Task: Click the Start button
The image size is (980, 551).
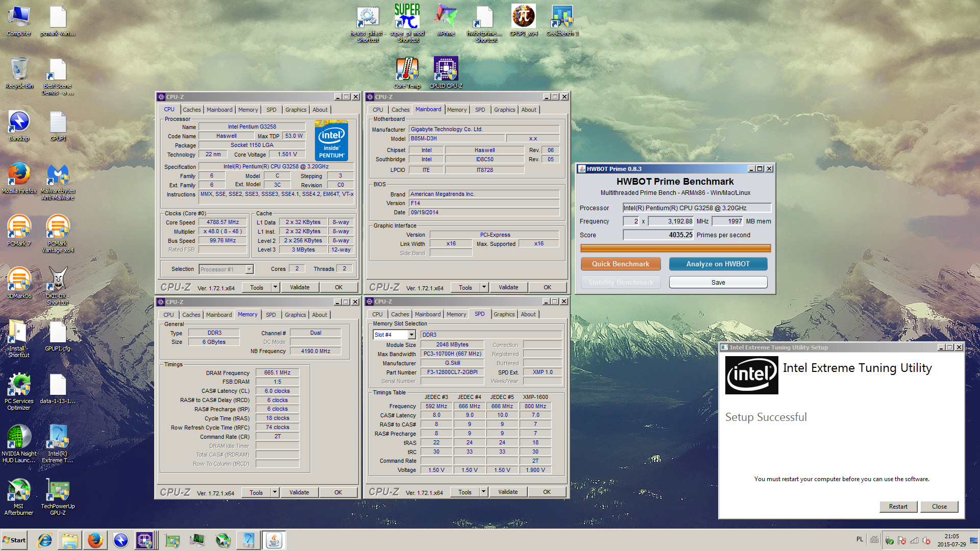Action: pos(14,540)
